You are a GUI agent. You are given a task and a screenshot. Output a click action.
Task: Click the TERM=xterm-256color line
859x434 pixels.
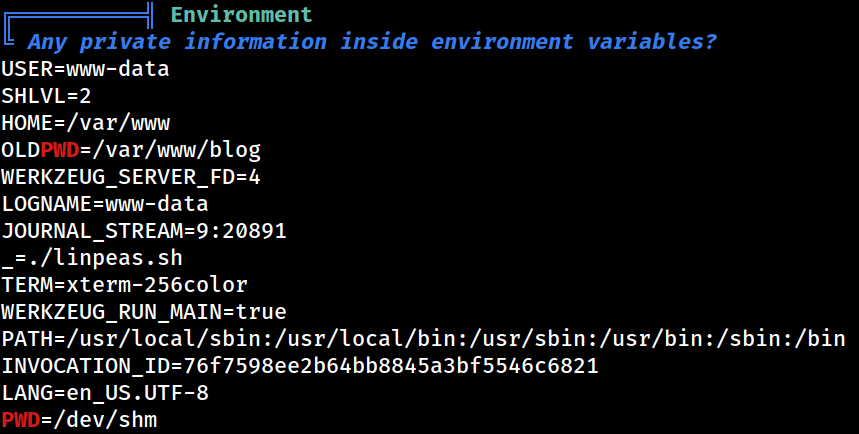click(124, 285)
